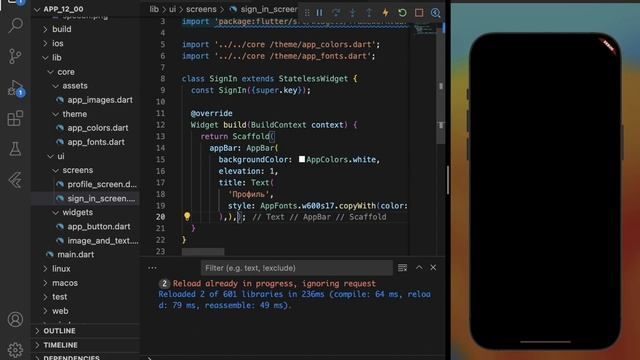Click debug Step Over button
Image resolution: width=640 pixels, height=360 pixels.
[x=336, y=13]
